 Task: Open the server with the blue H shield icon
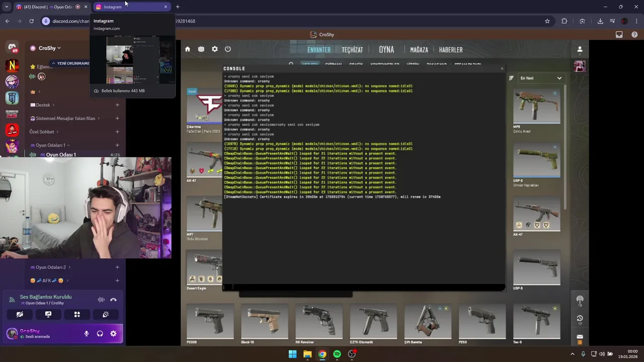12,98
